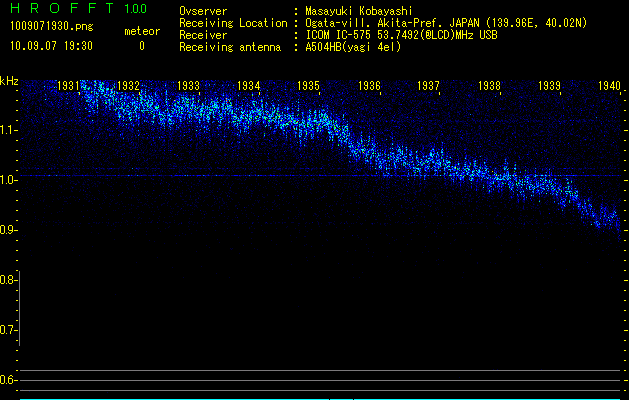Viewport: 629px width, 400px height.
Task: Click the 1931 time marker
Action: coord(69,87)
